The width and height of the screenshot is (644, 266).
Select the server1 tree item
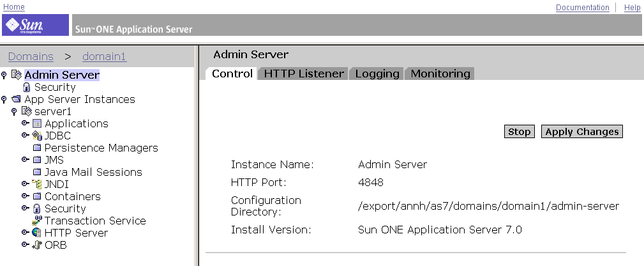53,112
